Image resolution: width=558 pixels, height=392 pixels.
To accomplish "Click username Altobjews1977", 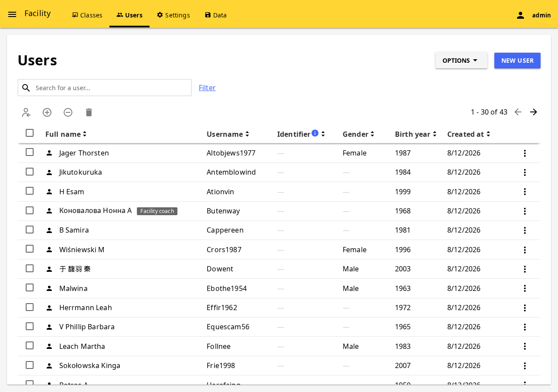I will (x=231, y=153).
